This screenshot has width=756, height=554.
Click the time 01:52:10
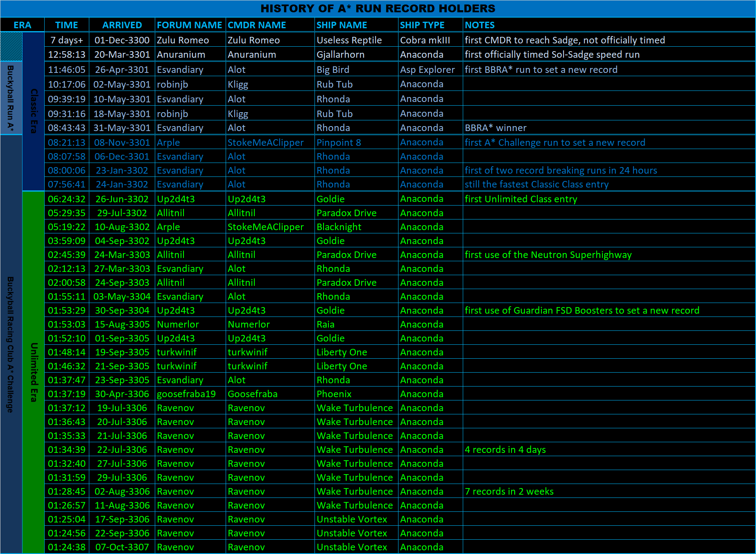pyautogui.click(x=67, y=338)
